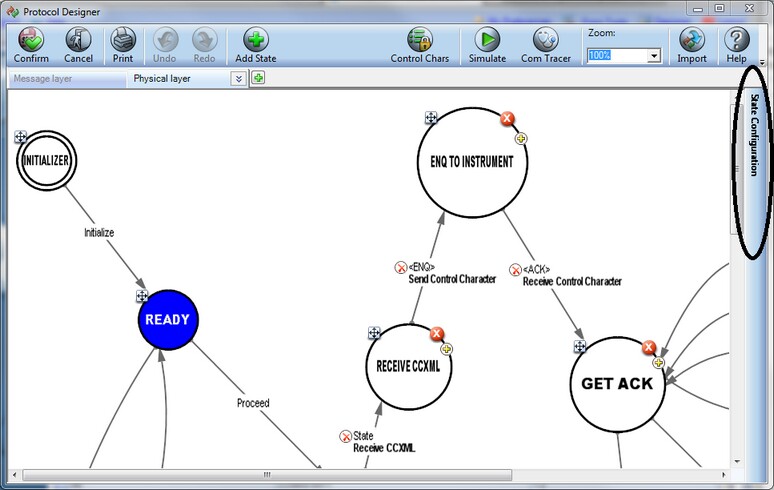Click the Zoom 100% input field
This screenshot has width=774, height=490.
click(617, 55)
